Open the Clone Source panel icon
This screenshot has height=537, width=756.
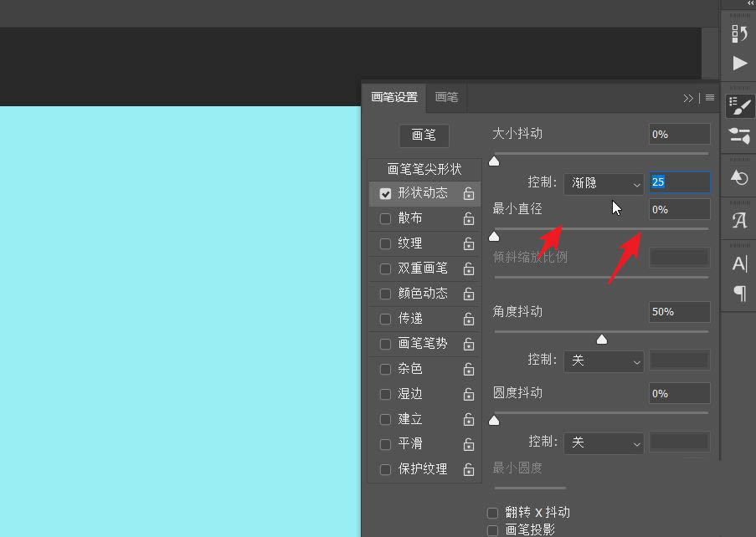pyautogui.click(x=739, y=177)
